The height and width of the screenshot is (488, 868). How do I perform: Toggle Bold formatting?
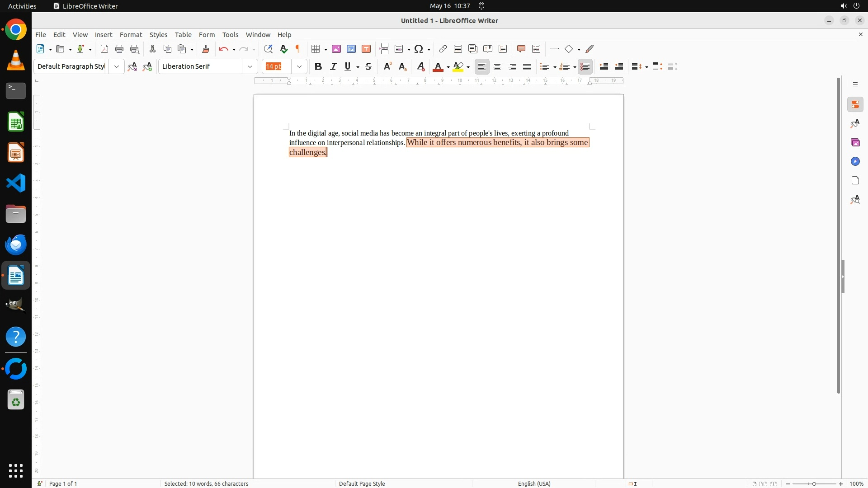[x=318, y=66]
